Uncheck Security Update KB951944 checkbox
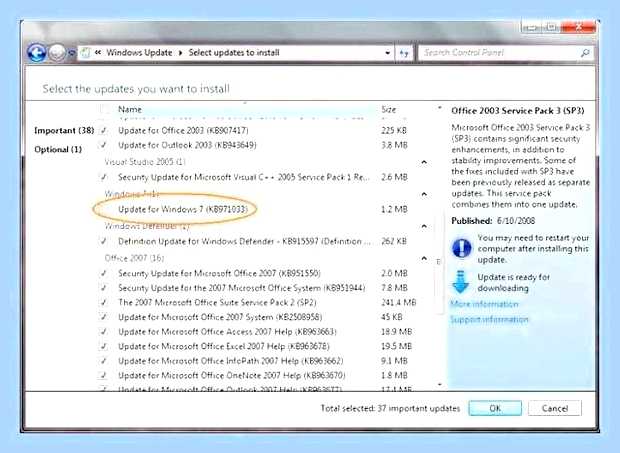 [104, 288]
